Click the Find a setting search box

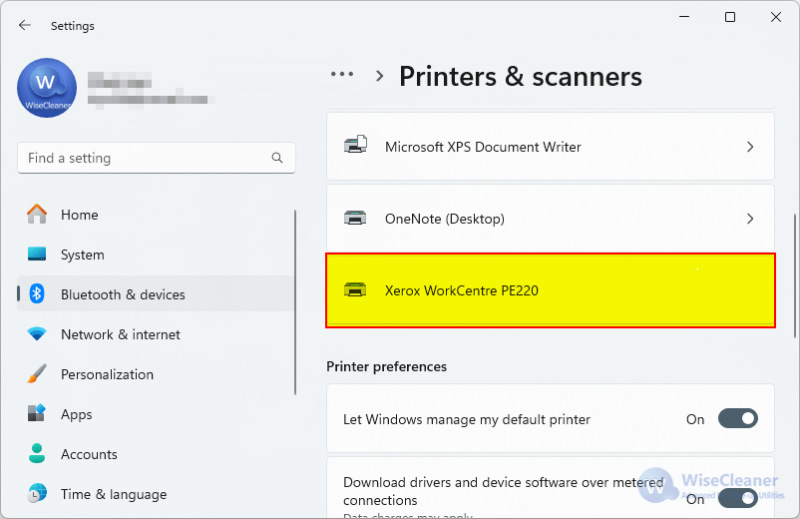click(x=145, y=158)
